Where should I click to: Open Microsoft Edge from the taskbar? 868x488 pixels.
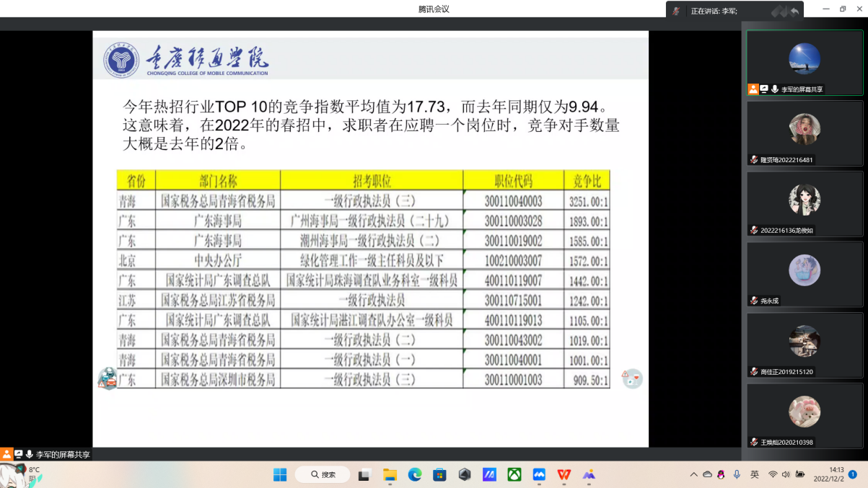(415, 474)
